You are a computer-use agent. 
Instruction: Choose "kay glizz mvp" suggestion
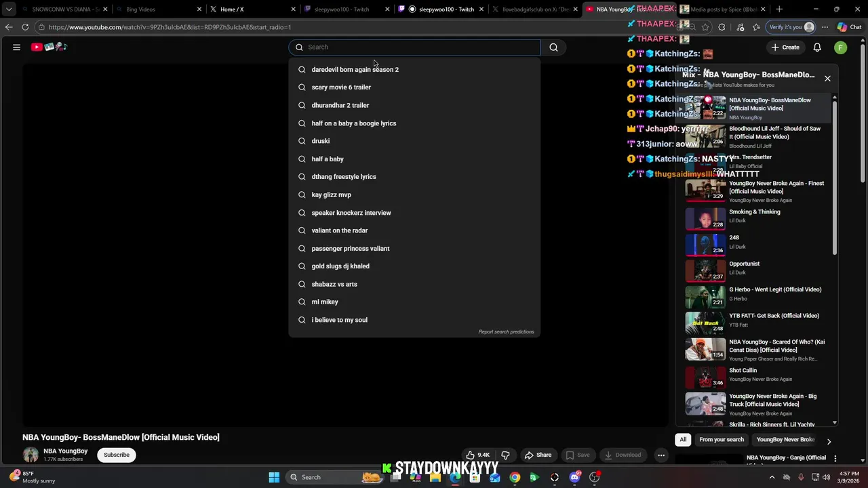pos(414,195)
